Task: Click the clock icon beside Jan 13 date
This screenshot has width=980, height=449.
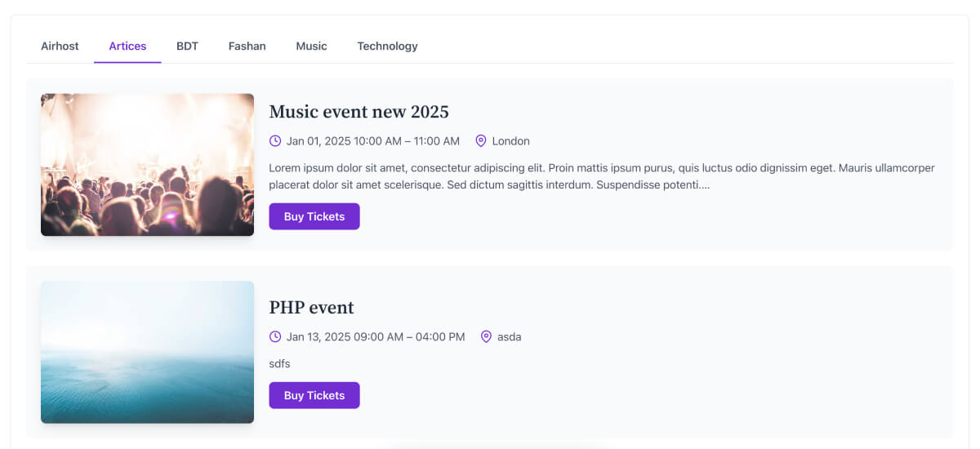Action: click(x=275, y=336)
